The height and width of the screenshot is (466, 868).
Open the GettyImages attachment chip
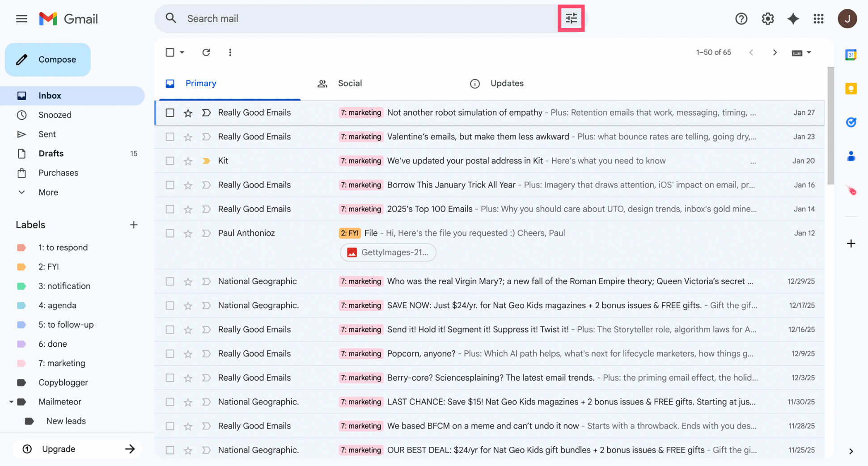coord(388,252)
